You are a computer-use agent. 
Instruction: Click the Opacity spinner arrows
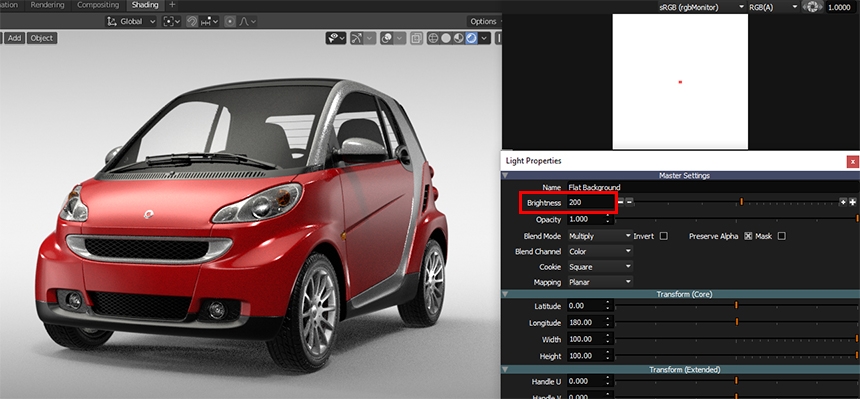pyautogui.click(x=608, y=219)
